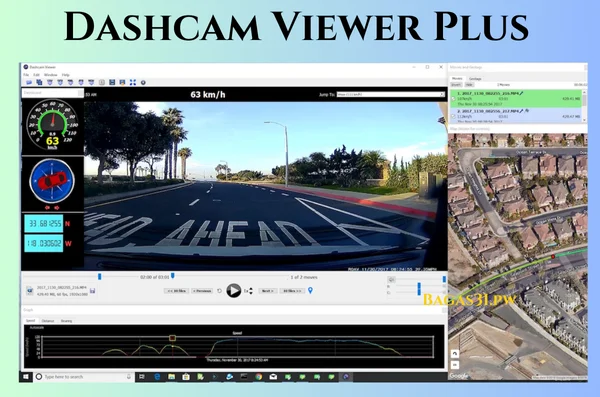Adjust the volume slider handle
The width and height of the screenshot is (600, 397).
coord(444,279)
